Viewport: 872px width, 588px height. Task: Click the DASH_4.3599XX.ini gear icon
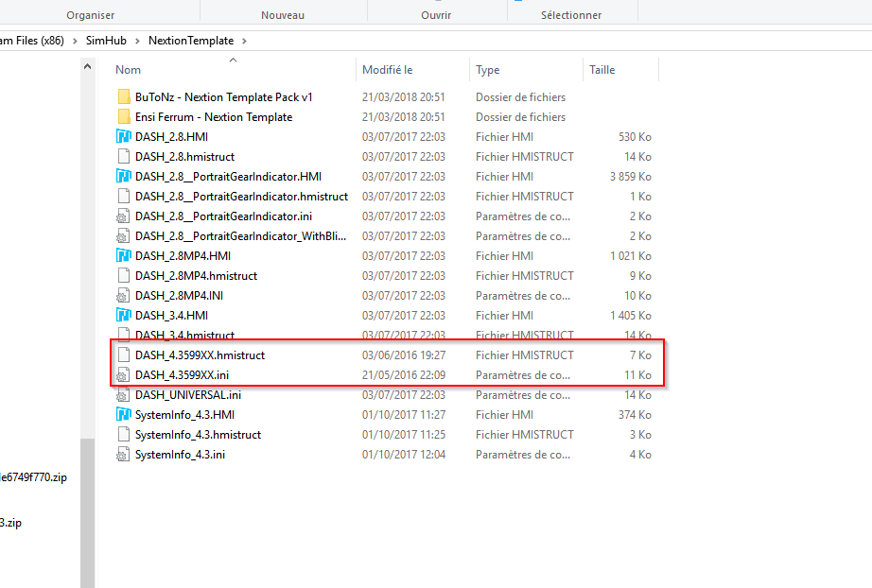[124, 374]
